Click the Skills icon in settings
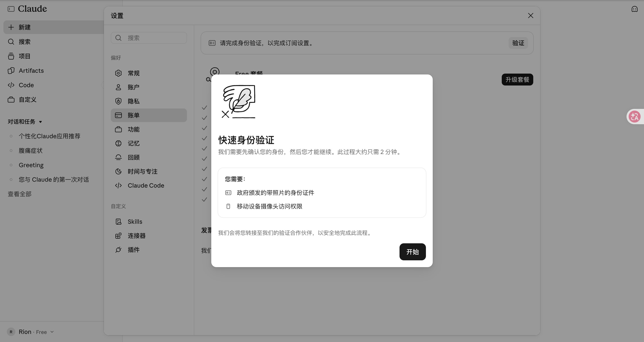 (x=118, y=222)
